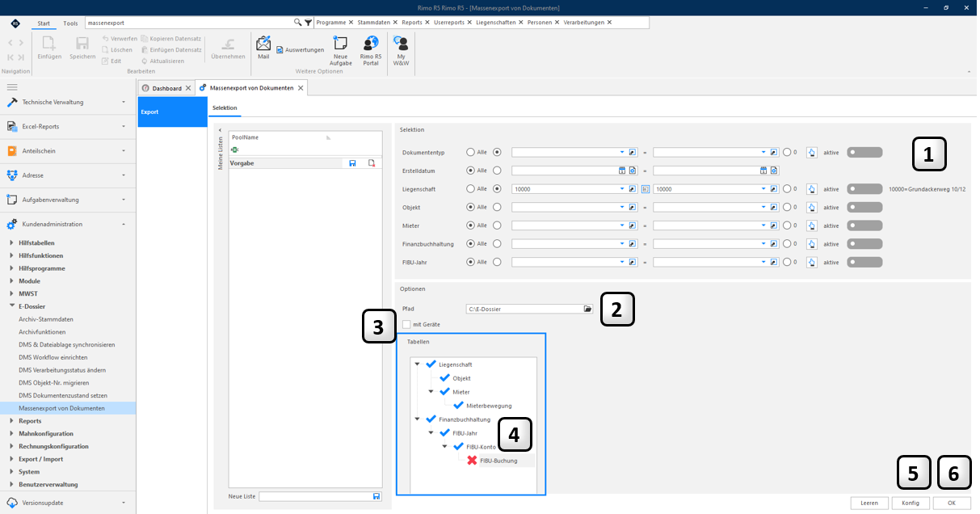The height and width of the screenshot is (514, 980).
Task: Open Auswertungen from the ribbon
Action: coord(301,50)
